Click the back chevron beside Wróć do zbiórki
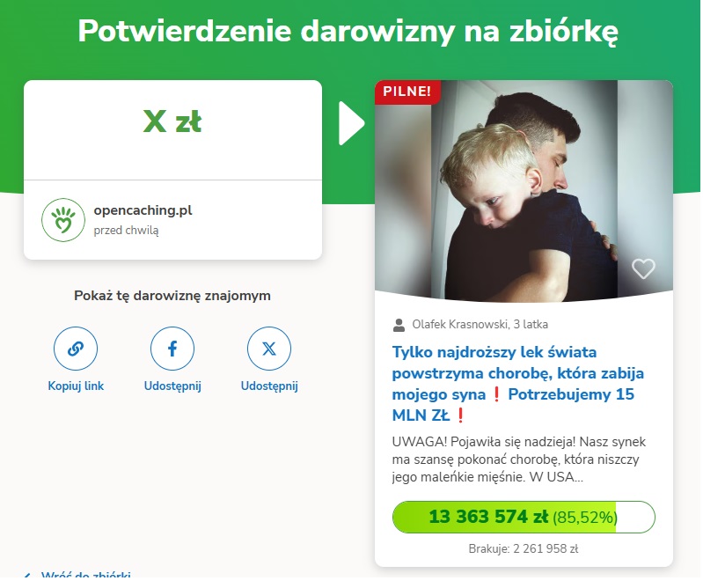Screen dimensions: 703x588 coord(28,576)
